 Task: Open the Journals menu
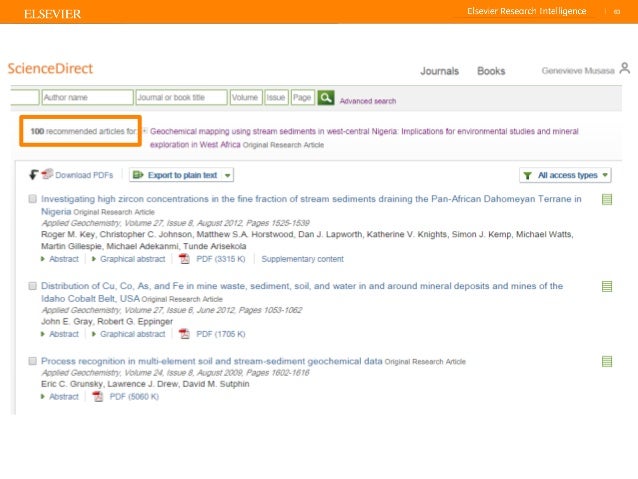point(439,71)
